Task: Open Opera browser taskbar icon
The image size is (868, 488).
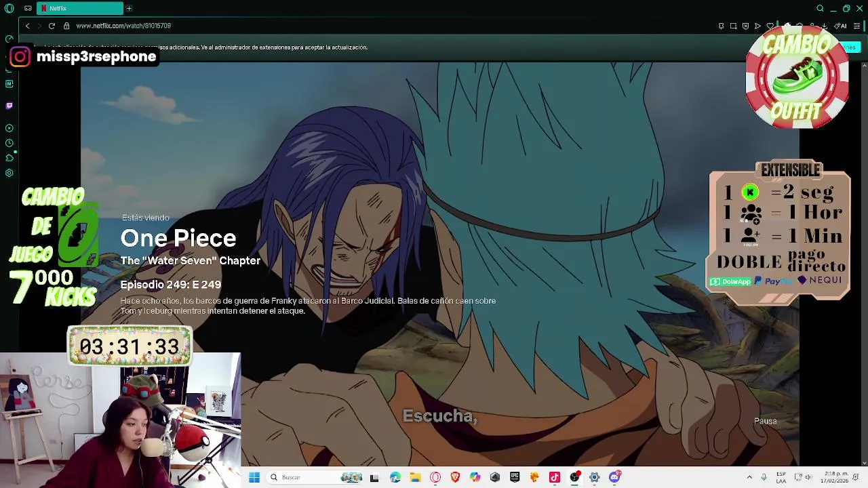Action: 435,477
